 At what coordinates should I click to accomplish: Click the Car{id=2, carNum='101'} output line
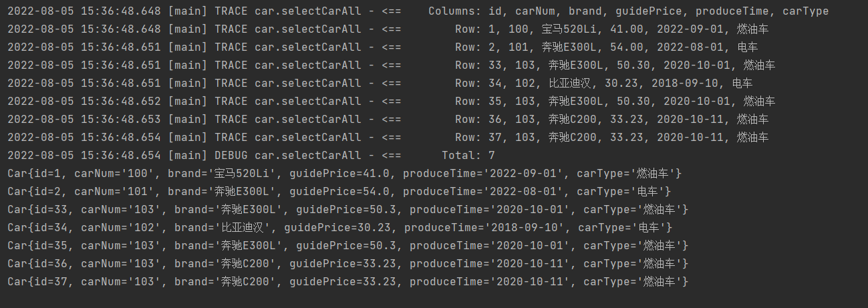(339, 192)
